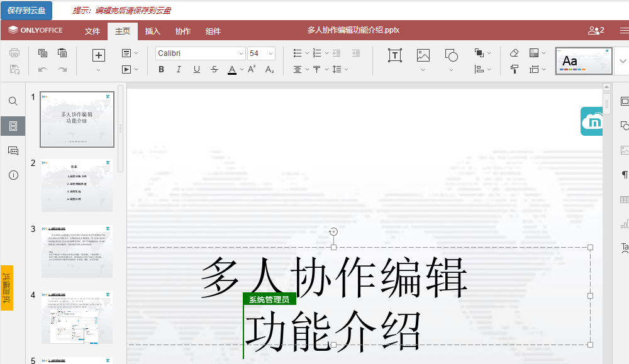Increase indent icon
This screenshot has height=364, width=629.
click(x=356, y=53)
